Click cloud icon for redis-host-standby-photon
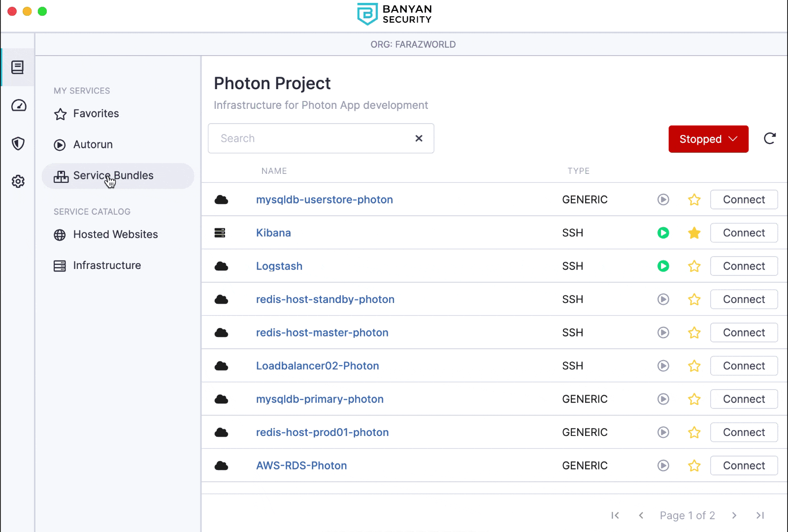Image resolution: width=788 pixels, height=532 pixels. click(222, 299)
